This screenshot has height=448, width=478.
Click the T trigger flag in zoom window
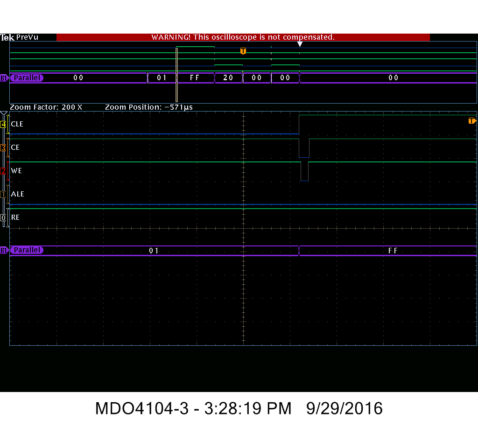point(472,120)
